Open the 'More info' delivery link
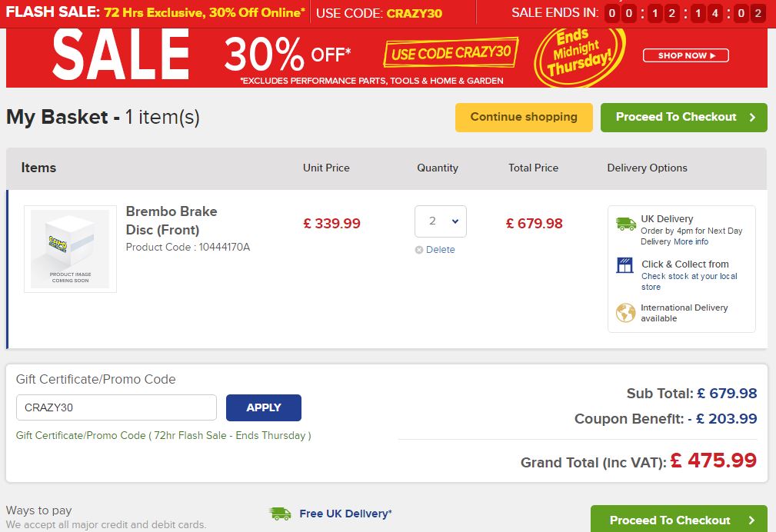This screenshot has width=776, height=532. click(x=691, y=241)
